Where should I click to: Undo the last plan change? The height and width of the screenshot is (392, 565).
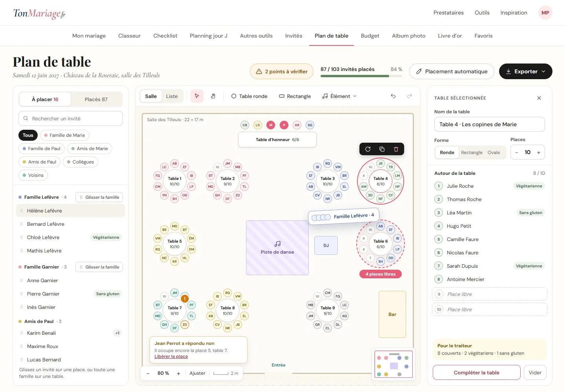pyautogui.click(x=393, y=96)
